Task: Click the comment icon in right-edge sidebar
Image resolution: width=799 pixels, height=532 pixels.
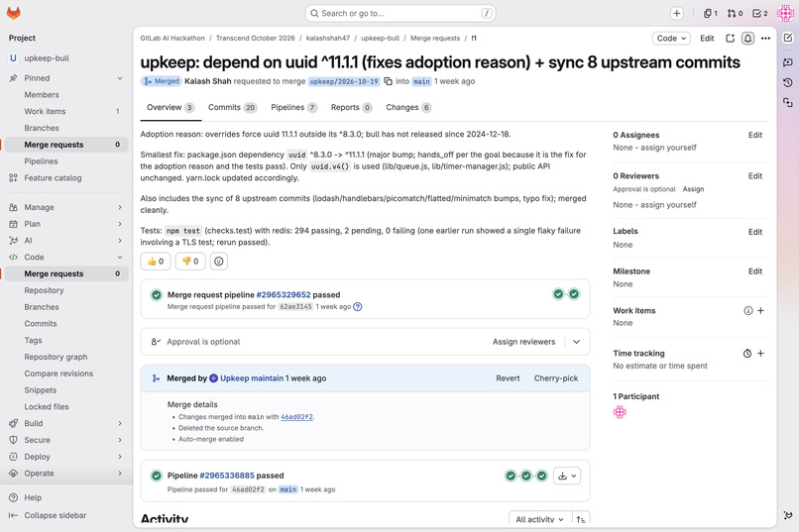Action: coord(788,62)
